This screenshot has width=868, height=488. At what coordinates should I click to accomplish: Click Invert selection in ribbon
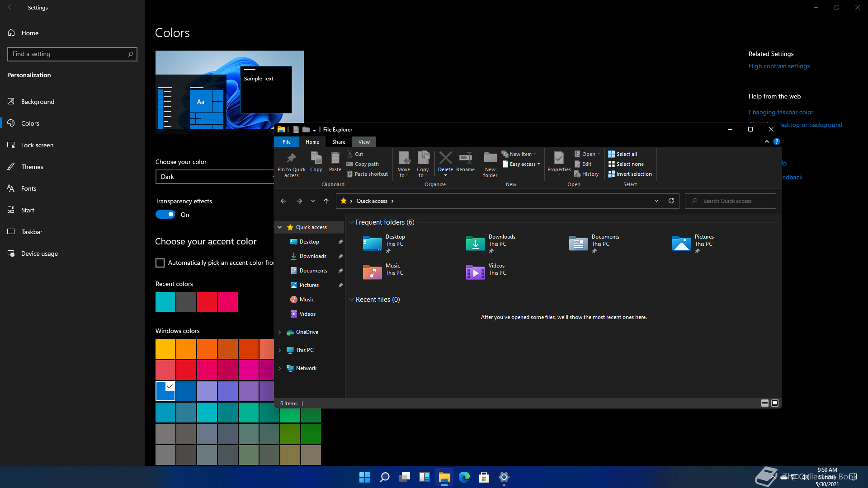tap(630, 174)
